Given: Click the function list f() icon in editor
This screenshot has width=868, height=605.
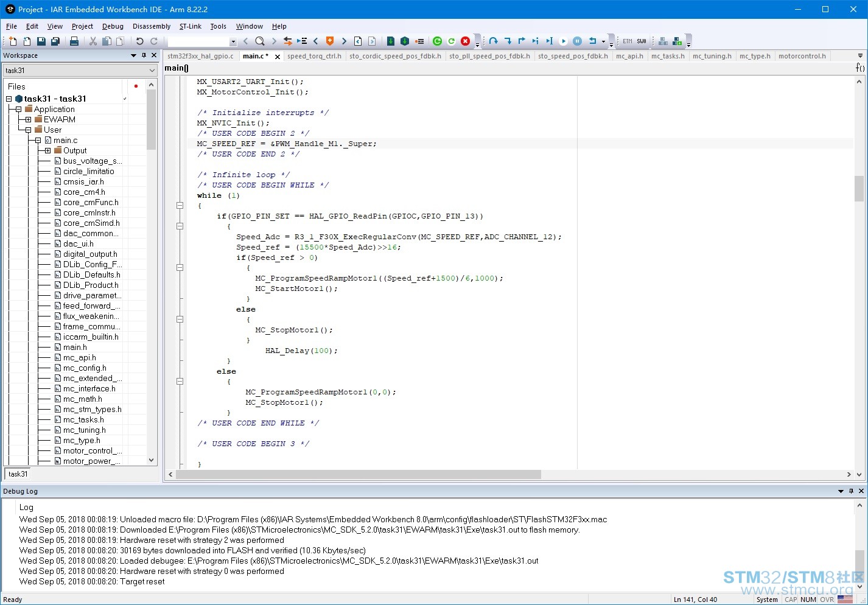Looking at the screenshot, I should 860,68.
